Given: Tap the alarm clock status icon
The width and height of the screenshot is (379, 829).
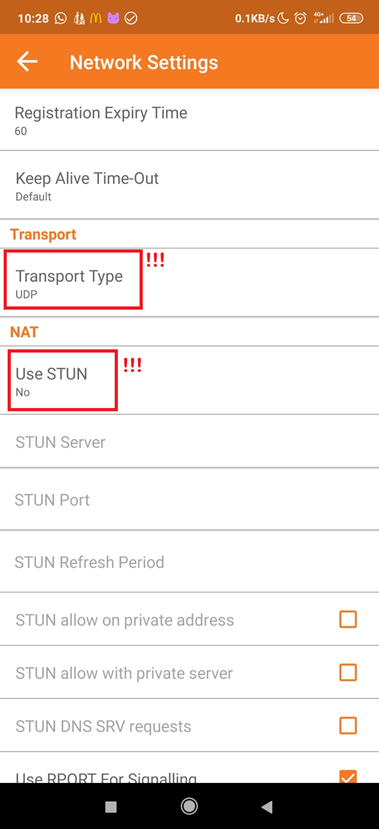Looking at the screenshot, I should tap(300, 19).
